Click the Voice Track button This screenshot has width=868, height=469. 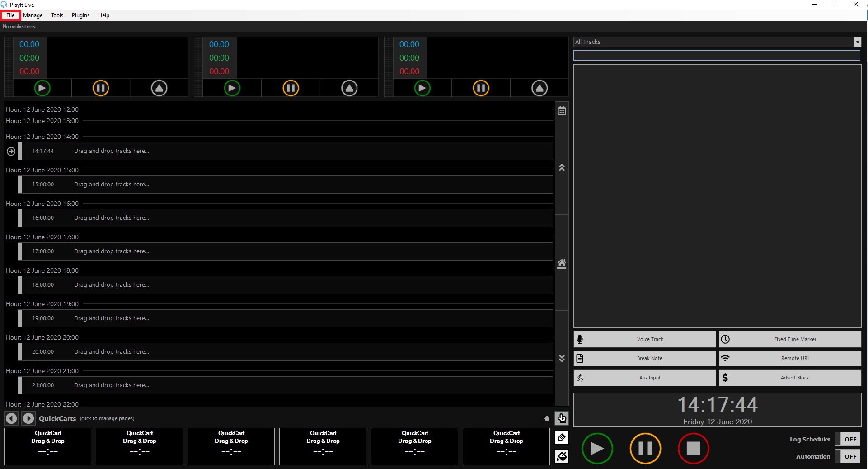pyautogui.click(x=644, y=339)
